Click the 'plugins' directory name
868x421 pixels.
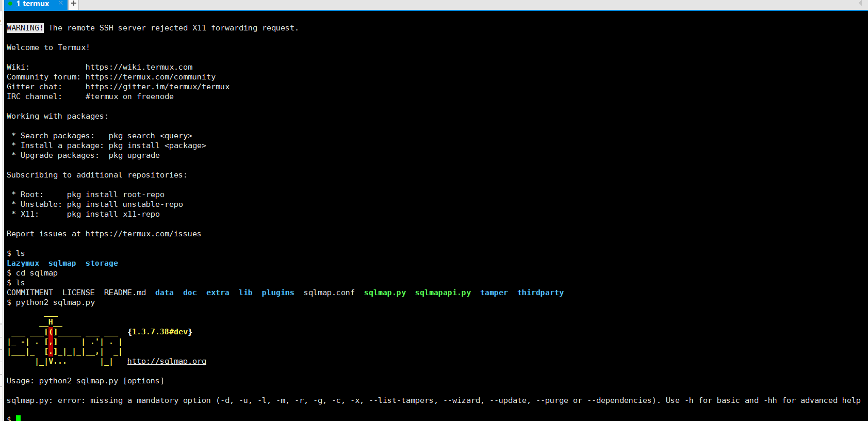[277, 293]
